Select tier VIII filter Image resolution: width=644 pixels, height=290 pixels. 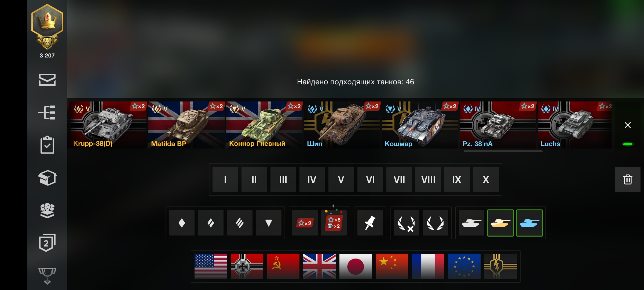428,179
